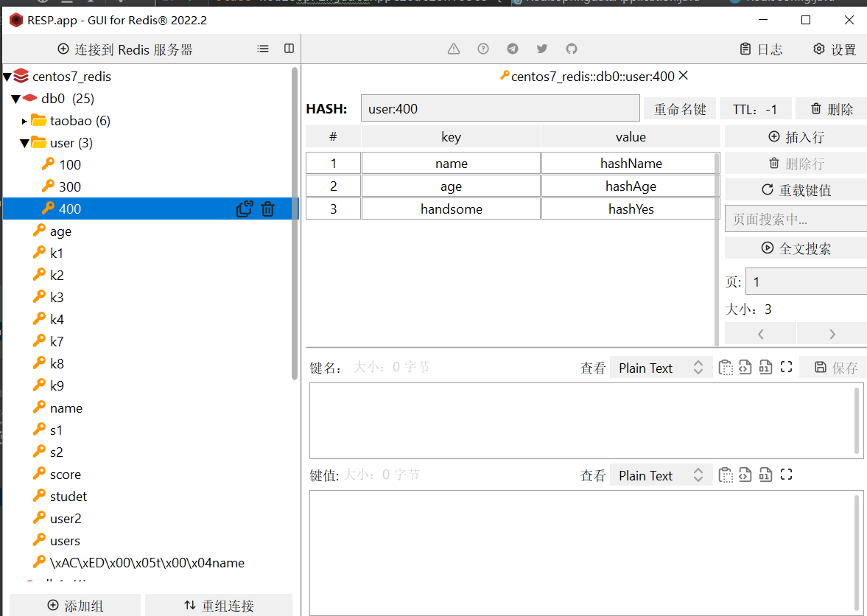Copy 键名 field content to clipboard icon
867x616 pixels.
click(x=726, y=367)
